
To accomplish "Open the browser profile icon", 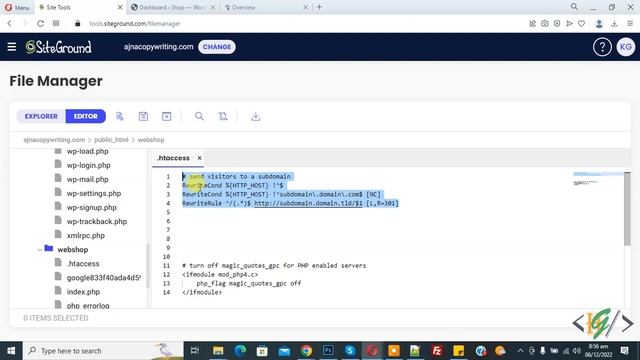I will (599, 24).
